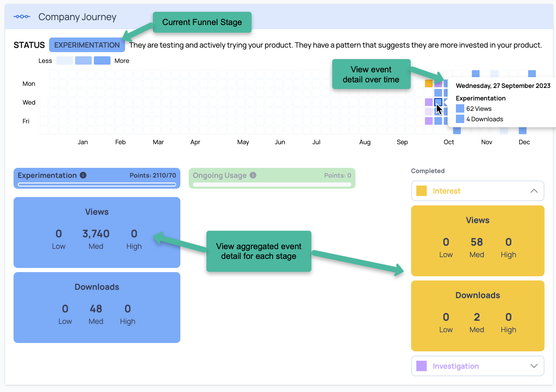Screen dimensions: 556x392
Task: Click the EXPERIMENTATION status badge
Action: point(87,45)
